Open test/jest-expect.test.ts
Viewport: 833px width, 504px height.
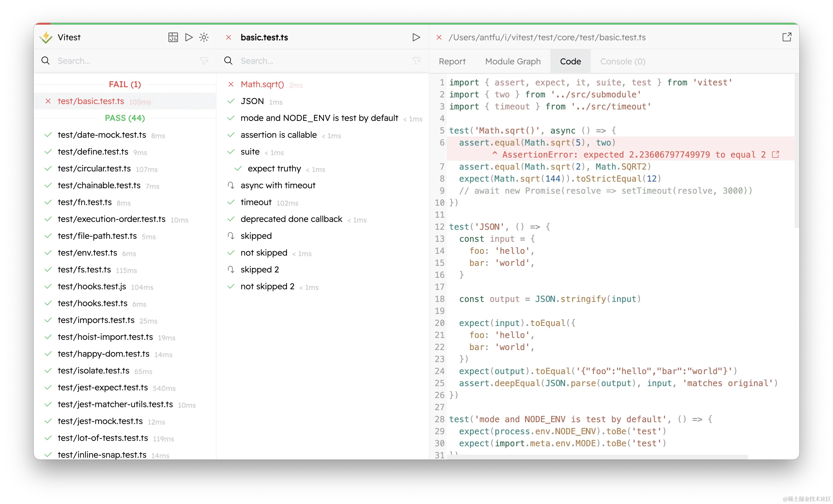[x=125, y=388]
